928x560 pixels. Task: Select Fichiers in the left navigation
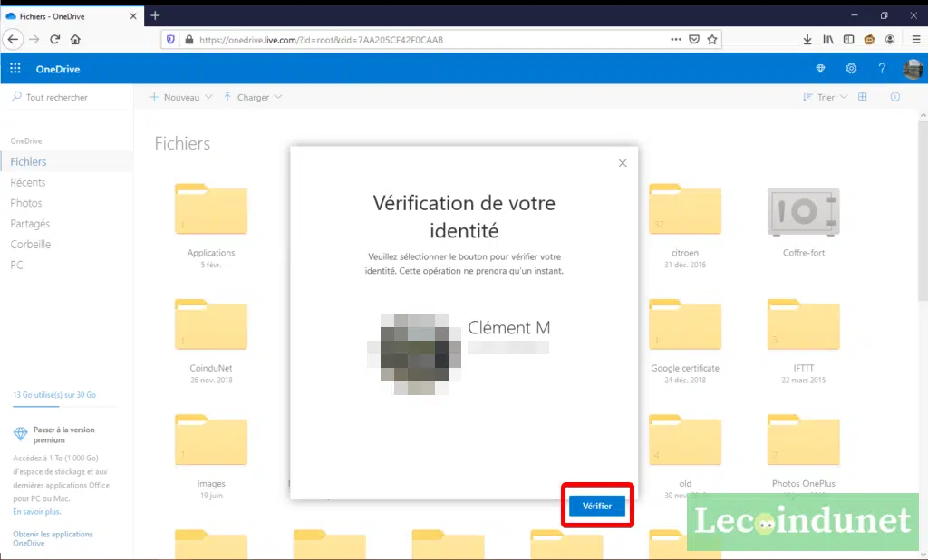[67, 161]
